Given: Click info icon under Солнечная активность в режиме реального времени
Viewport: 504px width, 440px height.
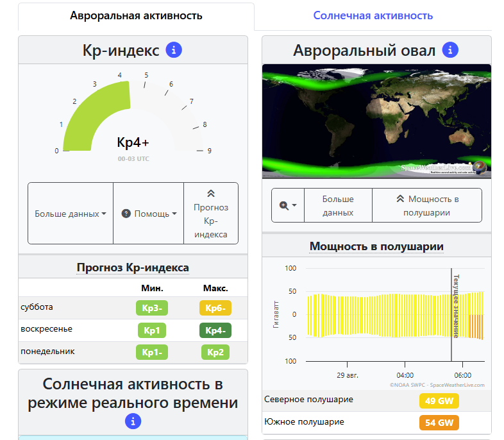Looking at the screenshot, I should [133, 421].
